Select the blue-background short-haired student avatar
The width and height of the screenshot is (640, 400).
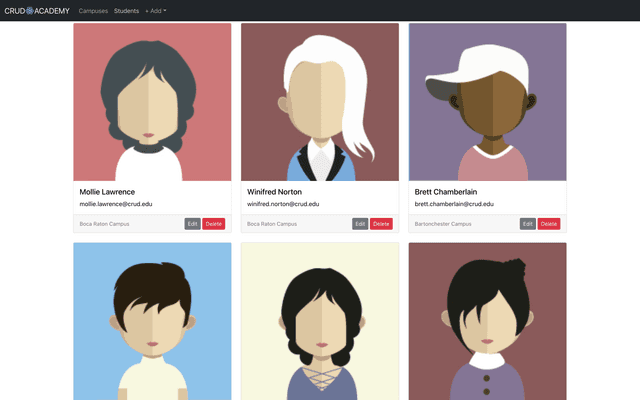click(152, 321)
